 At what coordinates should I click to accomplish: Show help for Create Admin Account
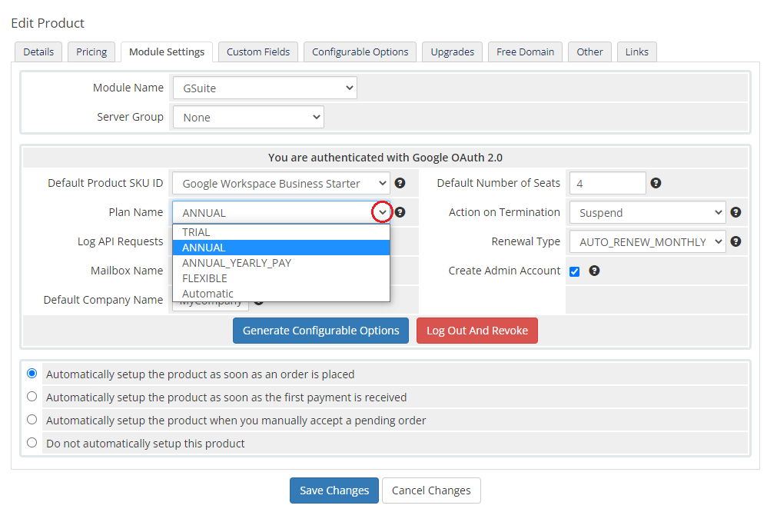(x=594, y=271)
